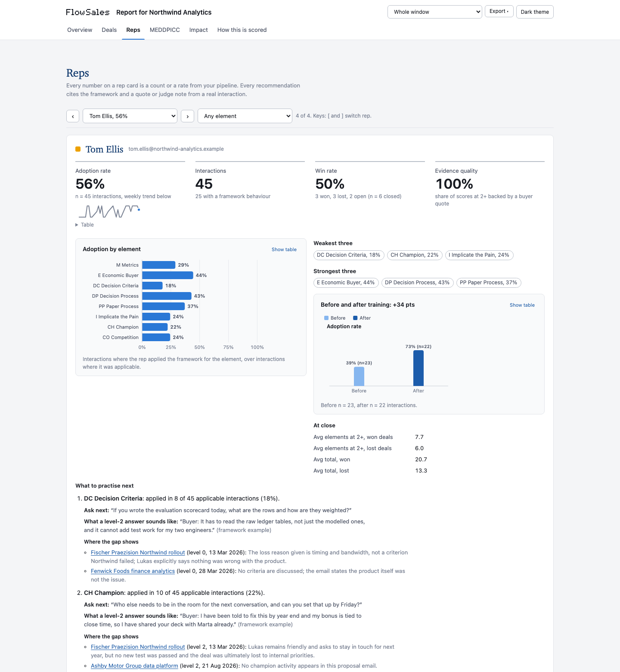Switch to Dark theme
The width and height of the screenshot is (620, 672).
(x=535, y=12)
